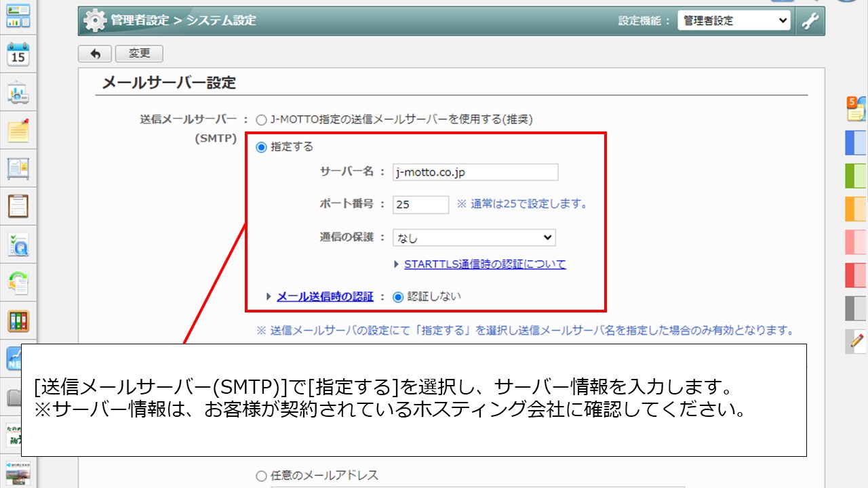Click the 変更 button
The width and height of the screenshot is (868, 488).
(x=139, y=54)
